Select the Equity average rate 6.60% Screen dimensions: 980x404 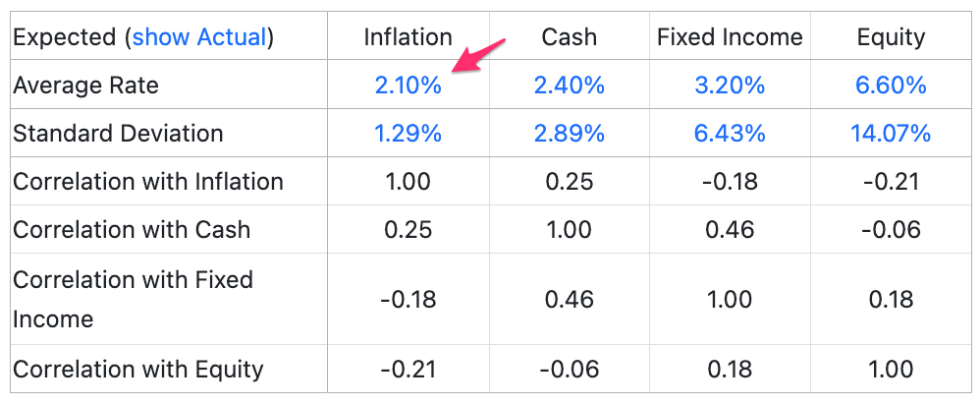[x=891, y=86]
